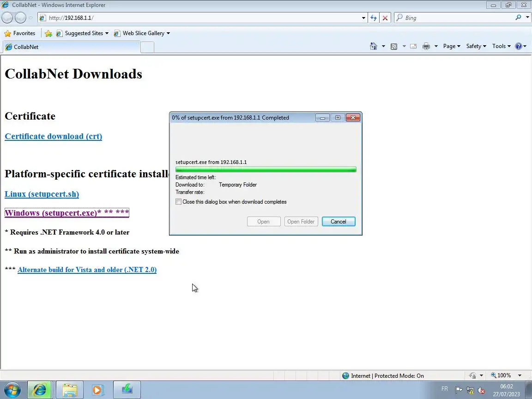Click the Home icon in command bar
This screenshot has height=399, width=532.
pyautogui.click(x=374, y=46)
